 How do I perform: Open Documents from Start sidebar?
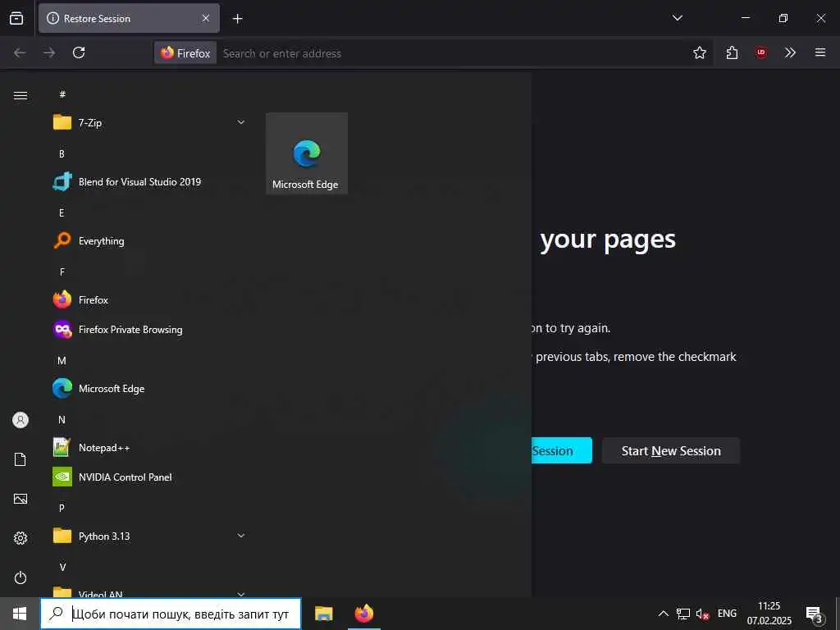tap(21, 459)
